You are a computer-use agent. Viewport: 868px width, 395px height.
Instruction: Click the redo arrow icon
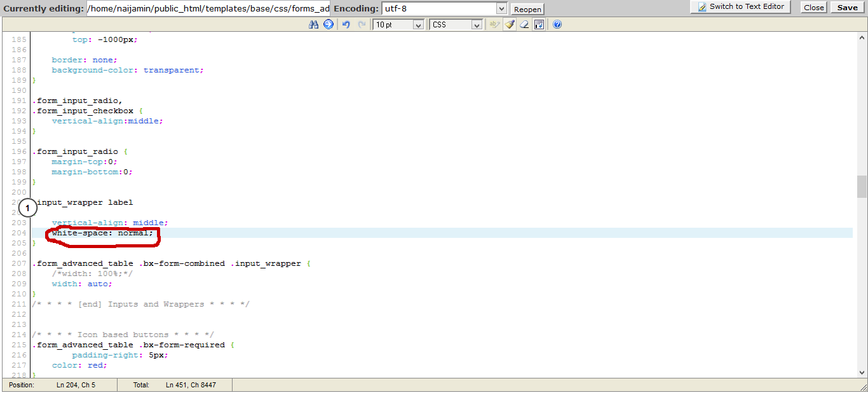click(x=362, y=25)
